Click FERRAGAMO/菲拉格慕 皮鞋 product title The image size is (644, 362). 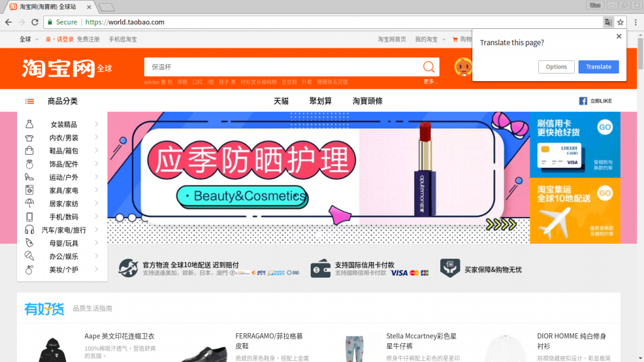pos(269,341)
